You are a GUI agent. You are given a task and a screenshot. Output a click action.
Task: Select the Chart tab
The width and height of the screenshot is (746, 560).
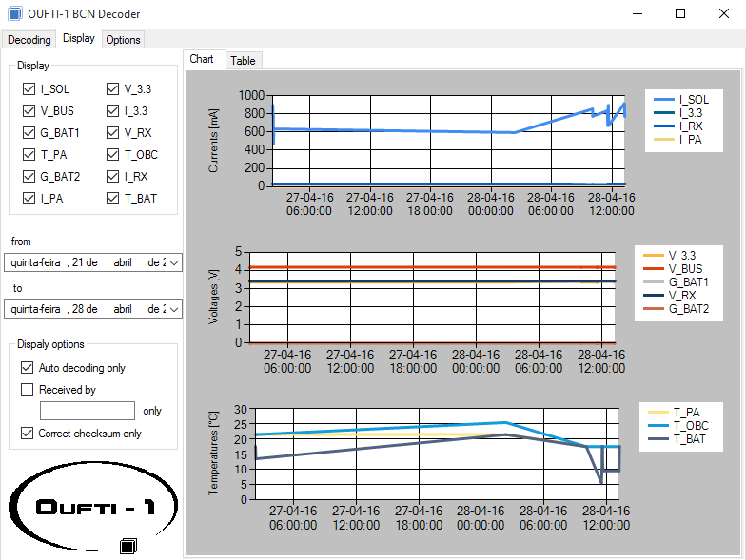coord(202,59)
